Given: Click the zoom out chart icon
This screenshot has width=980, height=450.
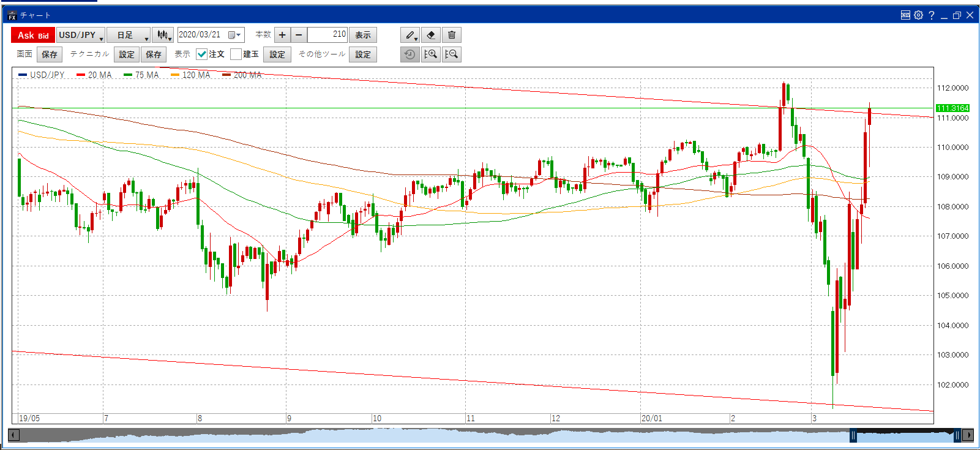Looking at the screenshot, I should 452,54.
